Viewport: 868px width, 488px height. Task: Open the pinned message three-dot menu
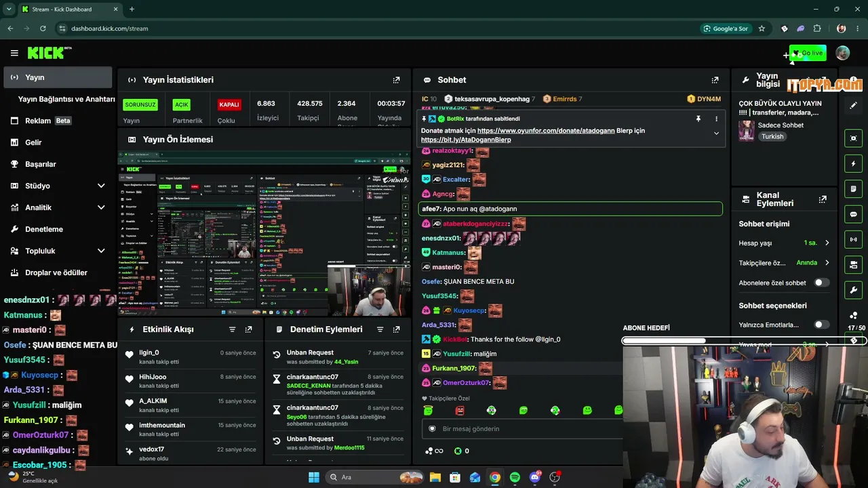tap(716, 119)
